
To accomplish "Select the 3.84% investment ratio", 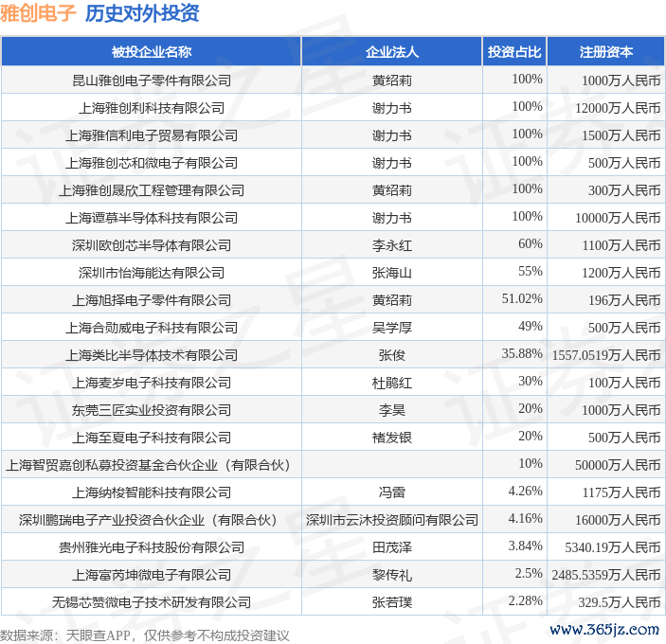I will pyautogui.click(x=526, y=546).
